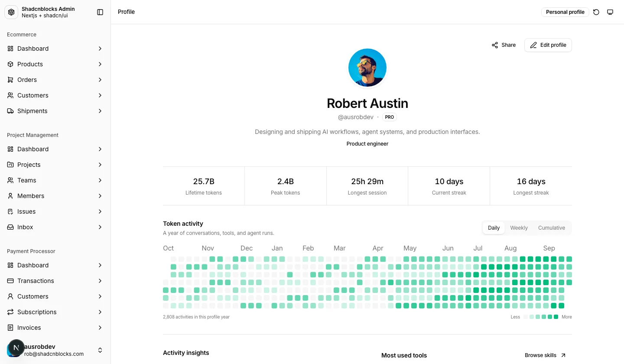Expand the Products submenu chevron
This screenshot has height=364, width=624.
[x=100, y=64]
